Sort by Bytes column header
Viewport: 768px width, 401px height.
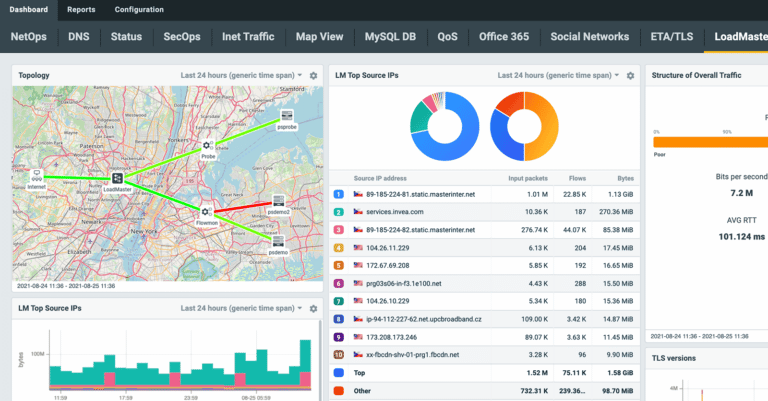(x=625, y=178)
